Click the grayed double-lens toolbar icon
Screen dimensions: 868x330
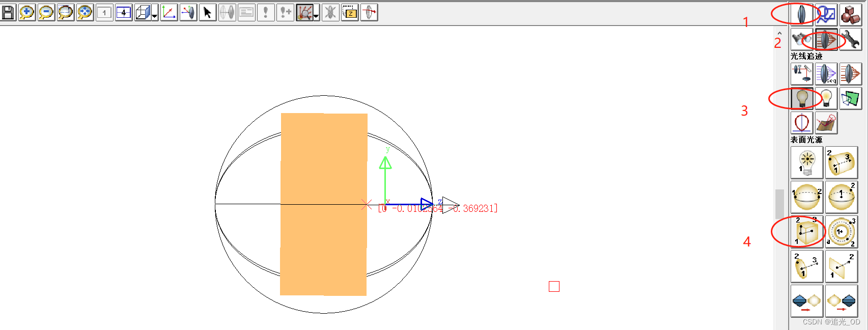pos(227,12)
